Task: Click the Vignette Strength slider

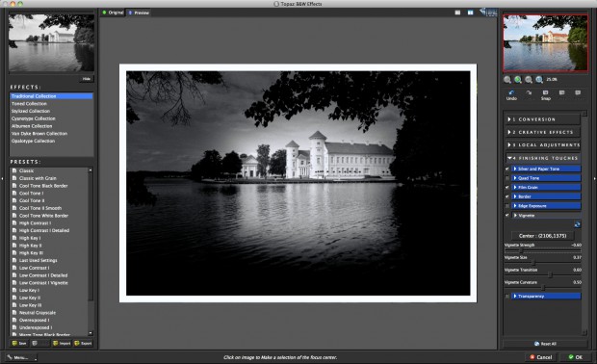Action: [543, 251]
